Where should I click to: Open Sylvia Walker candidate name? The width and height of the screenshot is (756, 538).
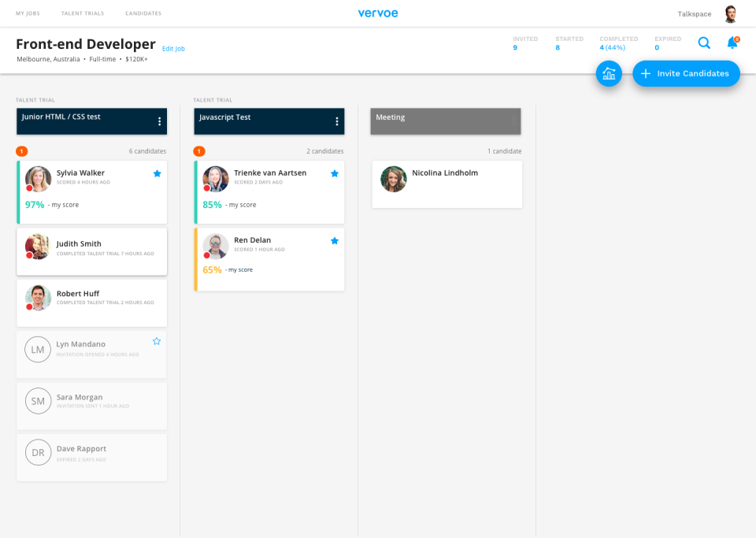pos(80,173)
